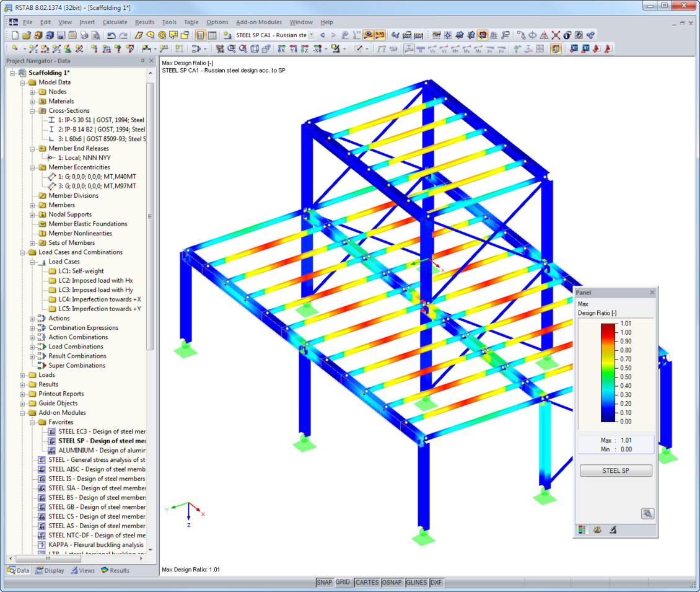700x592 pixels.
Task: Toggle GRID in the status bar
Action: tap(343, 582)
